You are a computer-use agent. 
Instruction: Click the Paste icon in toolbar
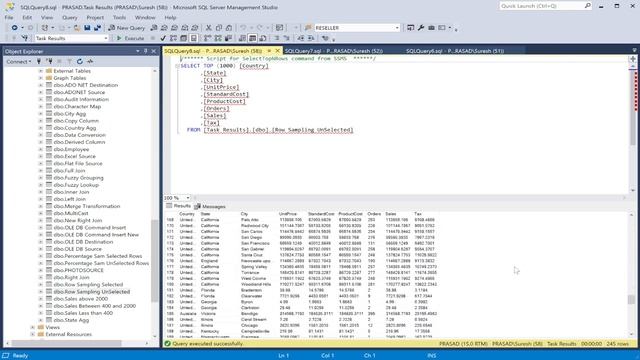click(x=229, y=28)
